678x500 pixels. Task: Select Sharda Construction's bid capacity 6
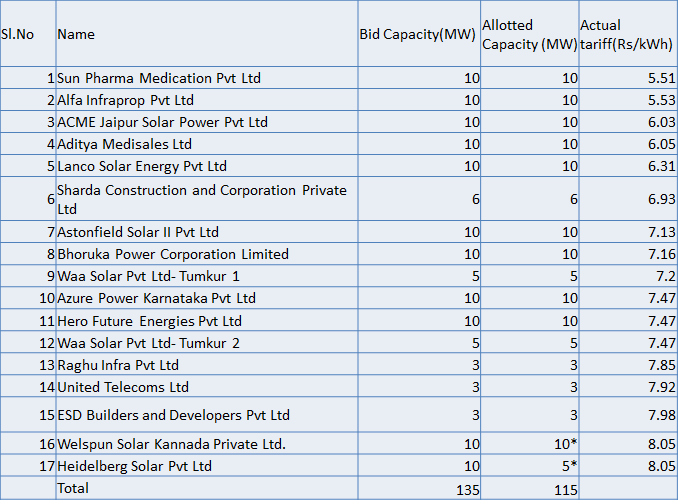pos(476,199)
